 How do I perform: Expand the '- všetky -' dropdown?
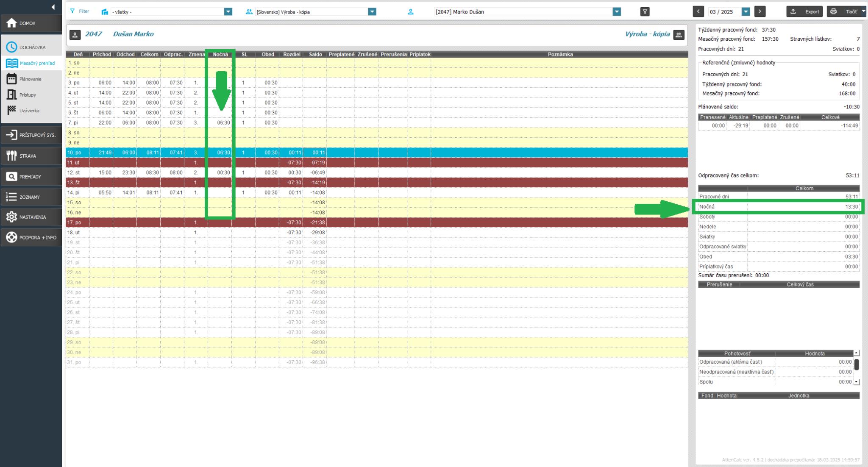[228, 12]
